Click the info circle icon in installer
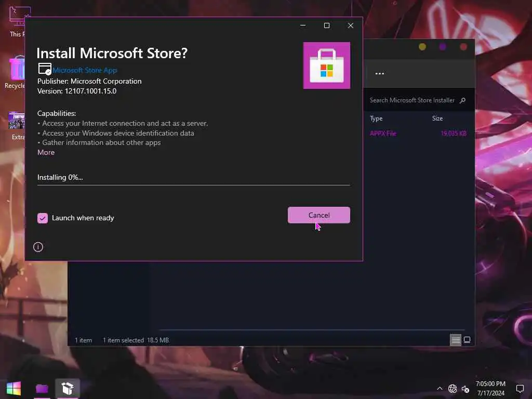This screenshot has width=532, height=399. (38, 247)
